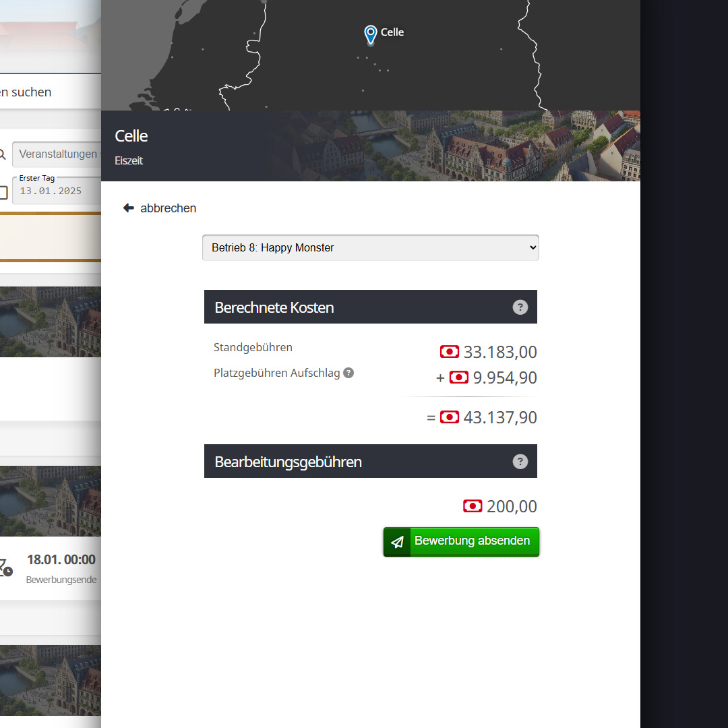Click the paper plane send icon
The height and width of the screenshot is (728, 728).
point(397,542)
